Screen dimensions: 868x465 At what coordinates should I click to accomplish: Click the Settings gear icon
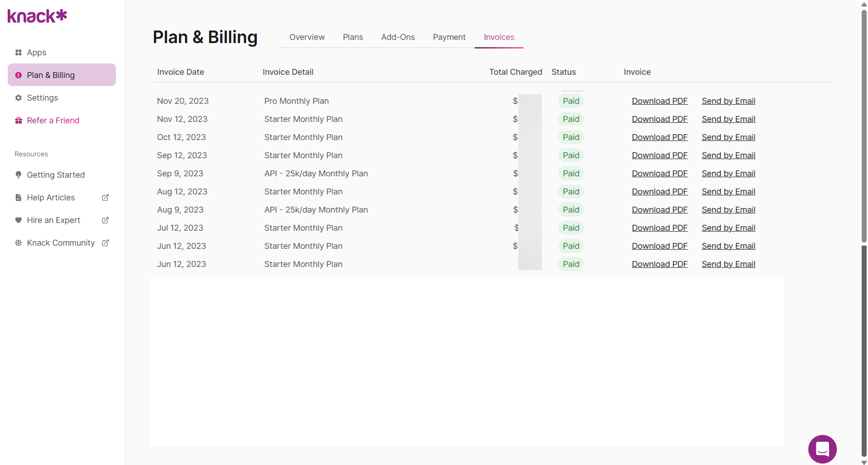pos(19,98)
